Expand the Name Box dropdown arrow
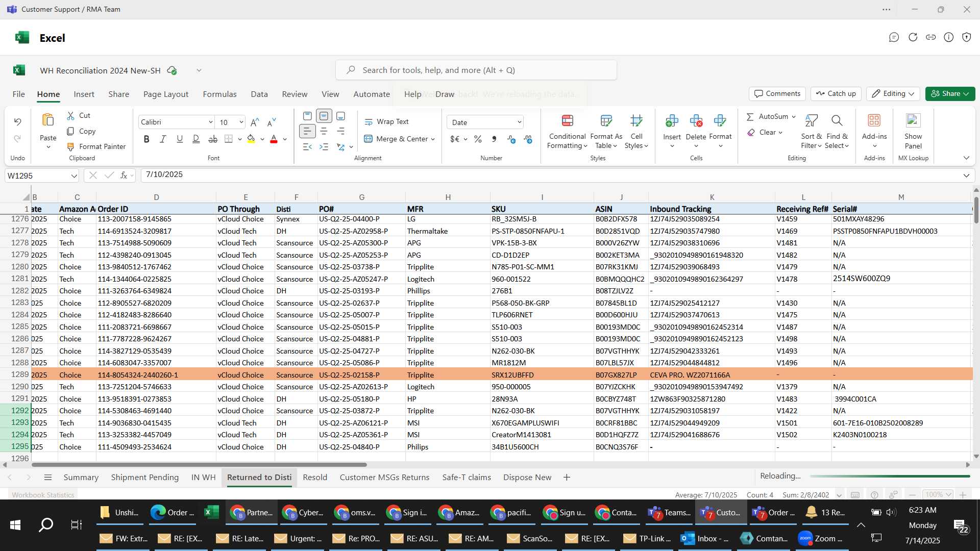This screenshot has height=551, width=980. (74, 176)
